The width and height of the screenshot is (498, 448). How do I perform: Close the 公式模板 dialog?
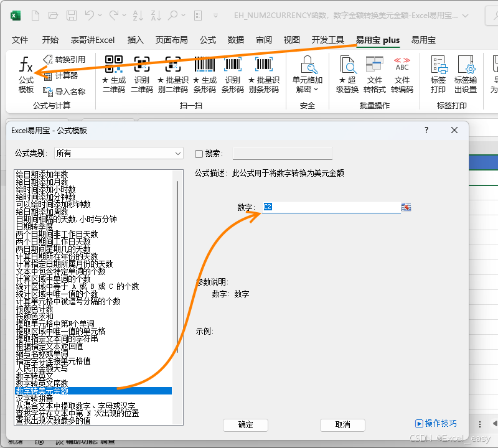coord(454,130)
